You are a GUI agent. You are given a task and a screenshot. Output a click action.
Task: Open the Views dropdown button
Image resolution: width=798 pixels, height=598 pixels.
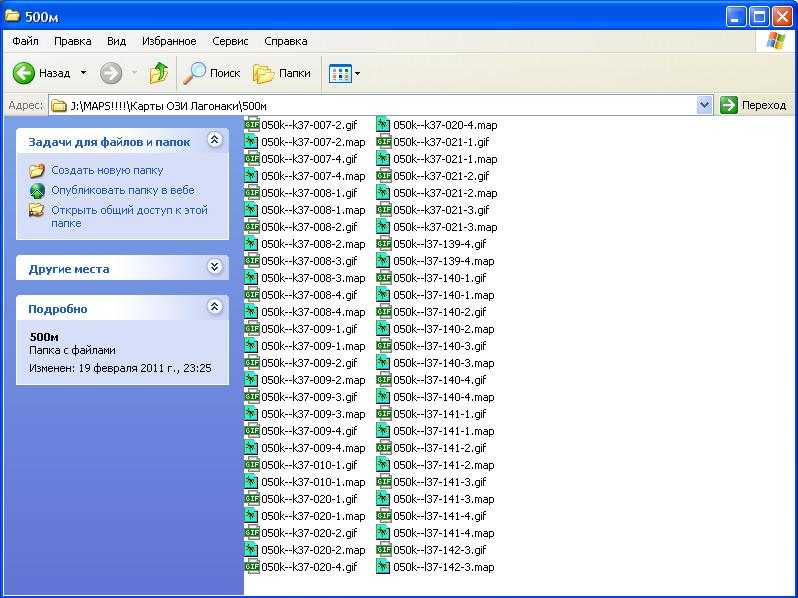coord(344,73)
